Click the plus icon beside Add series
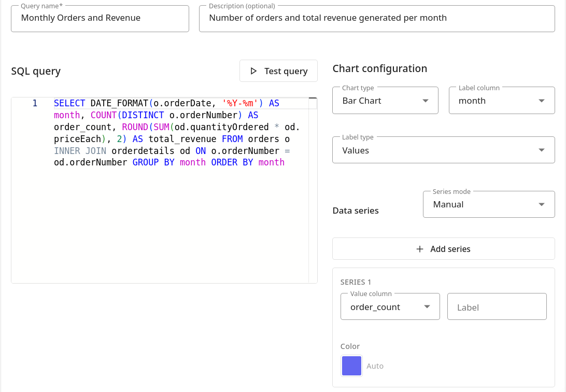Screen dimensions: 566x392 pos(420,249)
